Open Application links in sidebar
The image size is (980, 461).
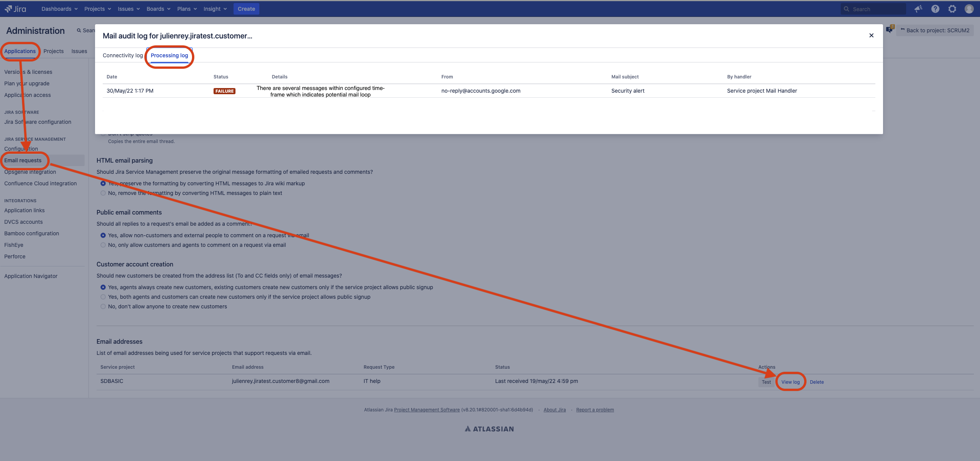(x=24, y=210)
